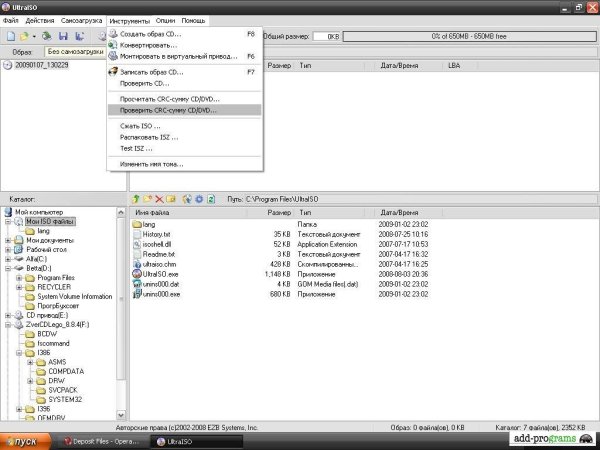Choose 'Изменить имя тома...' menu entry
Image resolution: width=600 pixels, height=450 pixels.
(185, 164)
